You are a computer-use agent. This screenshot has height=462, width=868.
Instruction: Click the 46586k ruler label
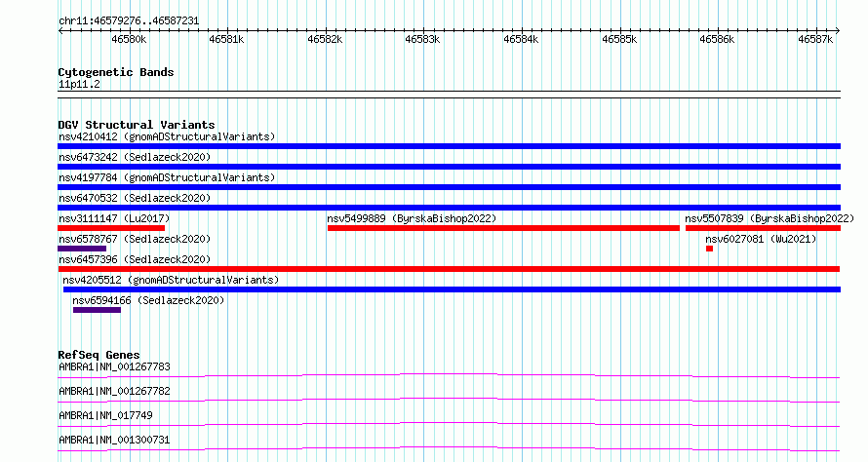coord(717,39)
